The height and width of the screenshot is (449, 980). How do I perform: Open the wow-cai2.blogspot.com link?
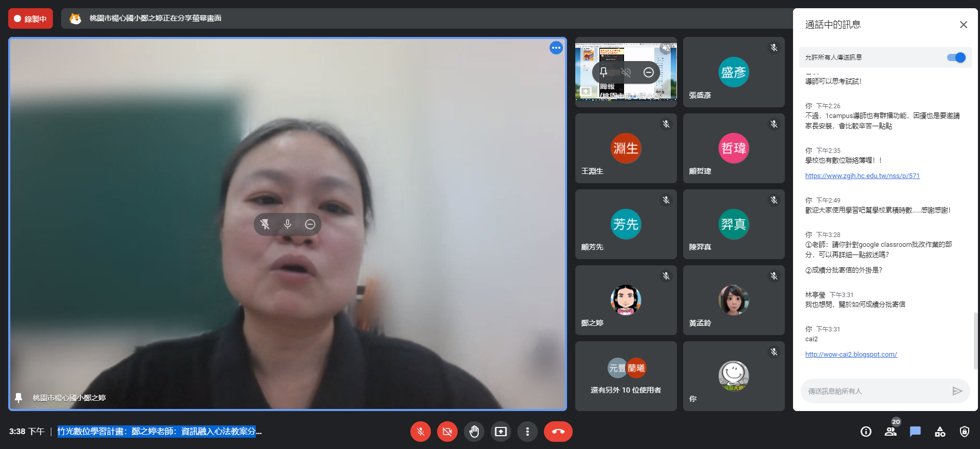tap(851, 355)
